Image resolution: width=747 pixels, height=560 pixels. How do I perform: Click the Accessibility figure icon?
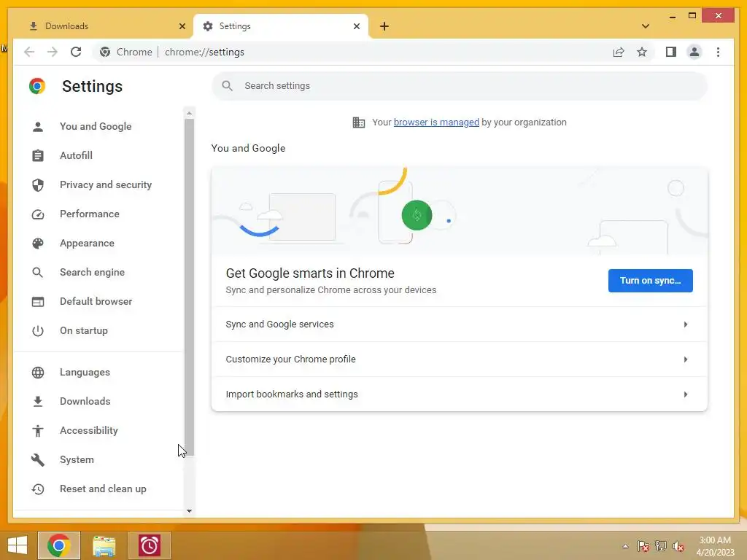click(x=38, y=430)
